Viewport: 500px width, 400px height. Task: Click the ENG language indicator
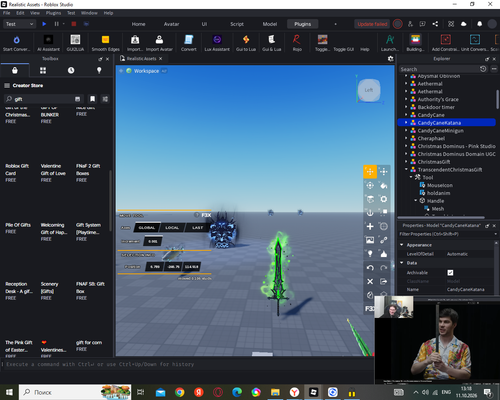click(x=446, y=392)
